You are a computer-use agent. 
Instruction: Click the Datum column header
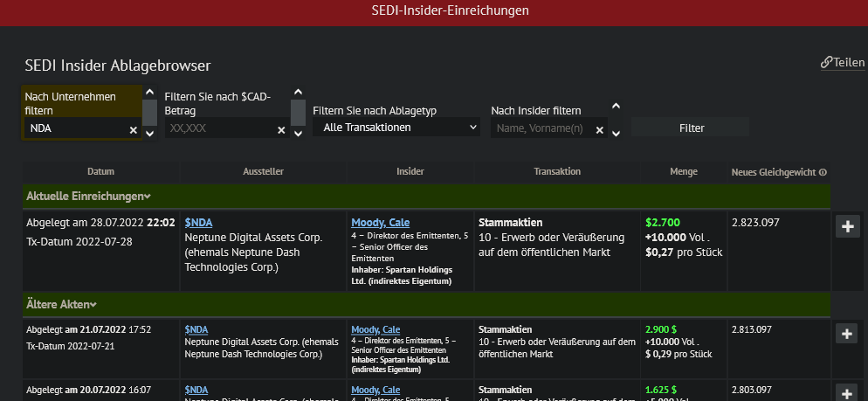100,172
